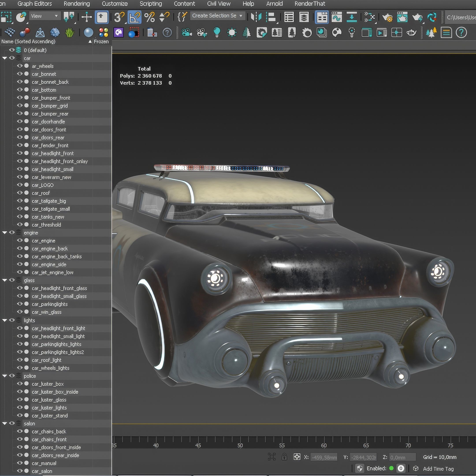The image size is (476, 476).
Task: Open the Arnold menu
Action: [x=274, y=4]
